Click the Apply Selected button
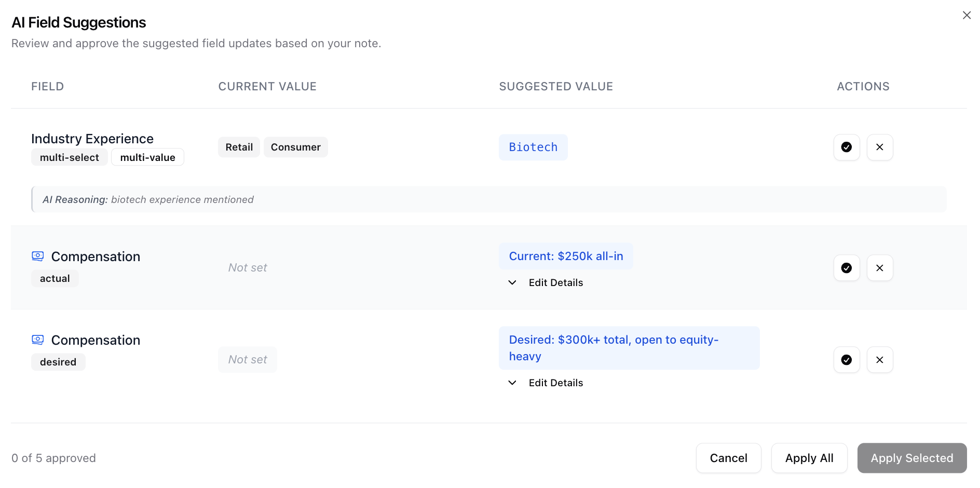Image resolution: width=980 pixels, height=488 pixels. (x=912, y=458)
